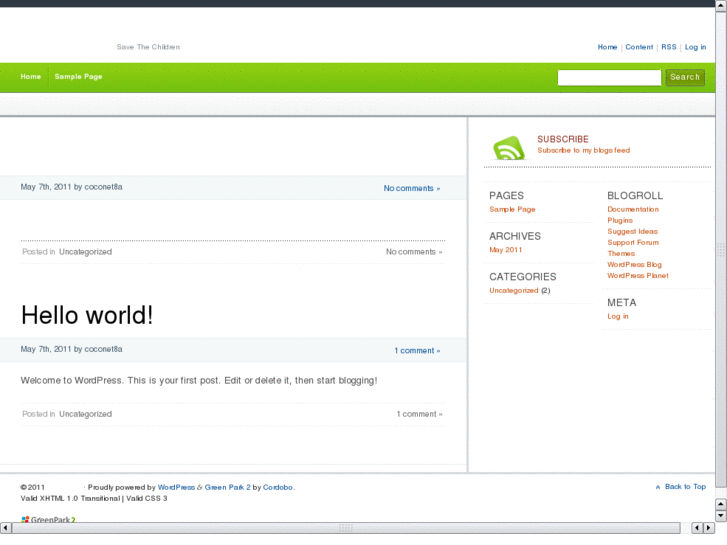Image resolution: width=727 pixels, height=545 pixels.
Task: Open Plugins blogroll link
Action: [x=620, y=220]
